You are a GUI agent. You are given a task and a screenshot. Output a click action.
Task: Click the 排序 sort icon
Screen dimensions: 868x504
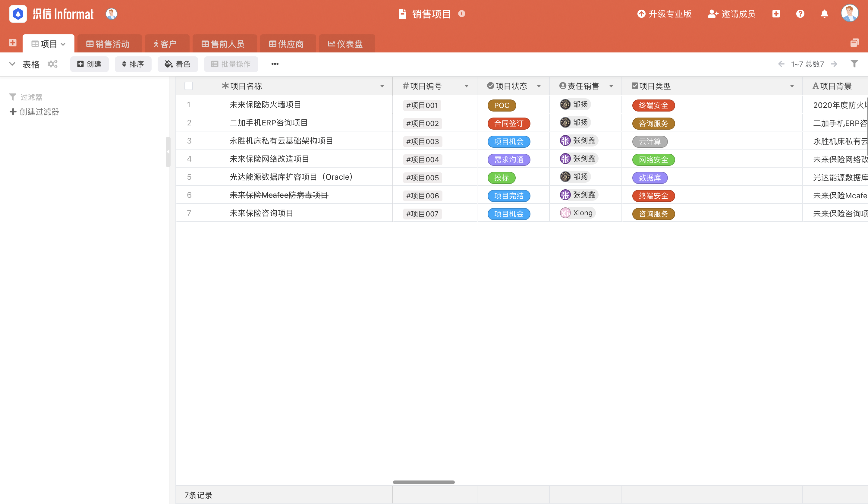pos(133,64)
